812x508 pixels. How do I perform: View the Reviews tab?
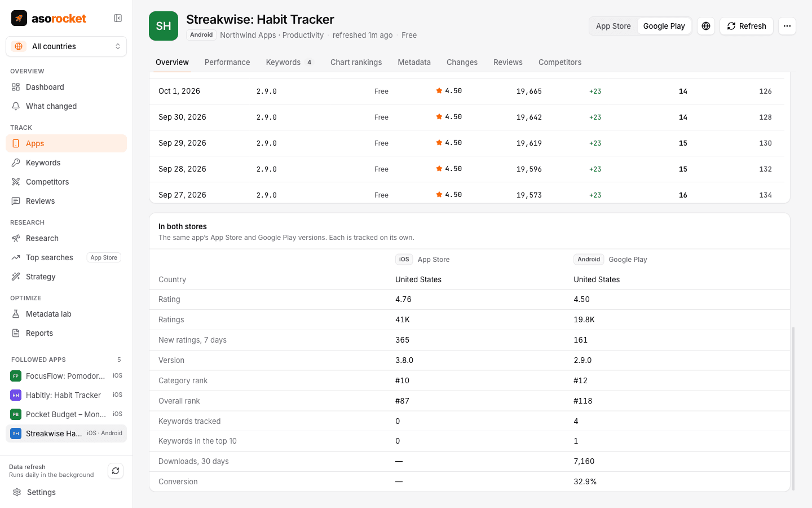[x=508, y=62]
